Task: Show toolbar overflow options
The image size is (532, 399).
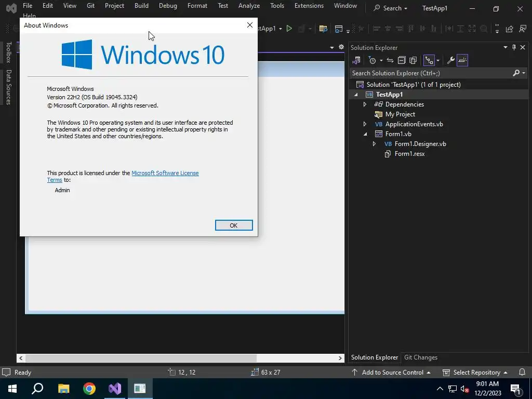Action: pyautogui.click(x=497, y=29)
